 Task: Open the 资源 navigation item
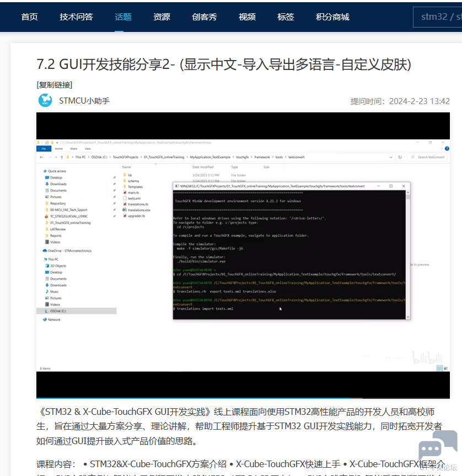click(162, 17)
